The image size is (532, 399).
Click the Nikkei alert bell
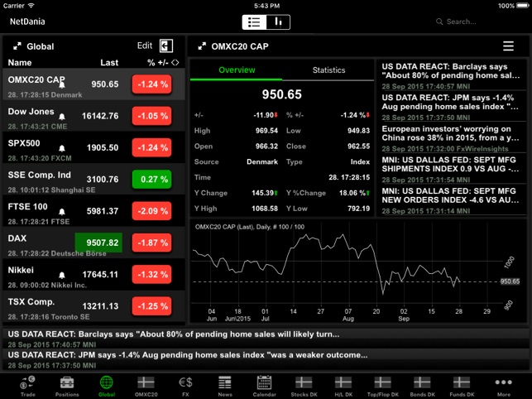(62, 275)
